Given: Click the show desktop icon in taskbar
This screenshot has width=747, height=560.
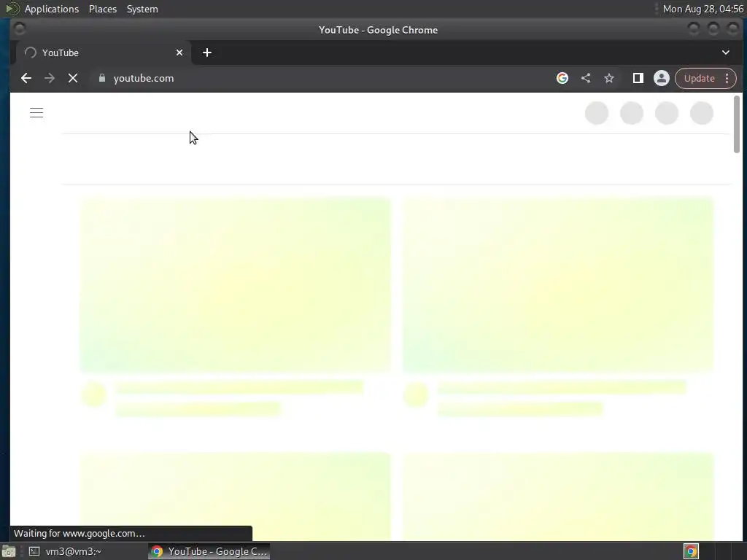Looking at the screenshot, I should [x=9, y=551].
